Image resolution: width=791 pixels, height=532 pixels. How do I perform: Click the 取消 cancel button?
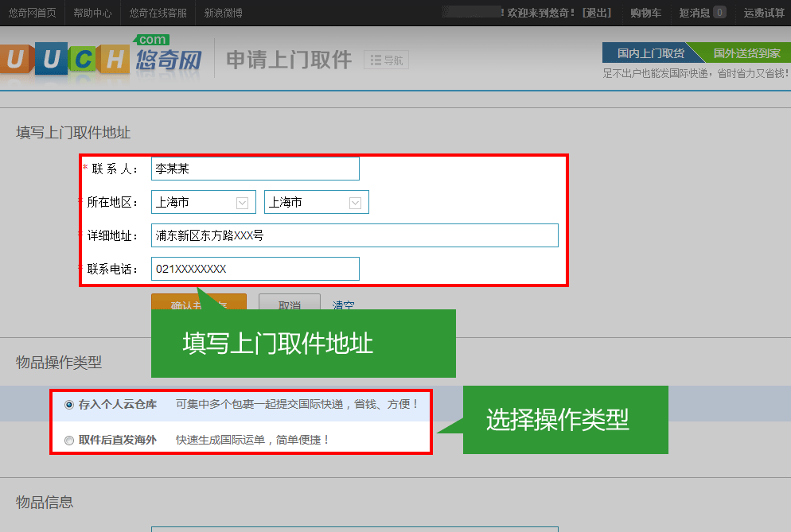coord(290,302)
